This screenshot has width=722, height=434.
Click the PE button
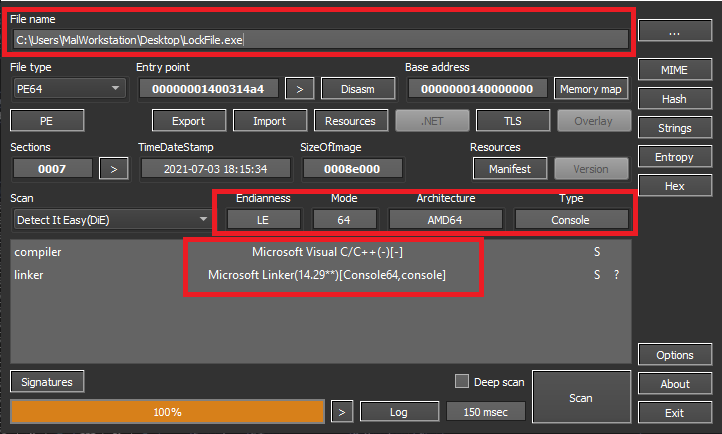(47, 121)
